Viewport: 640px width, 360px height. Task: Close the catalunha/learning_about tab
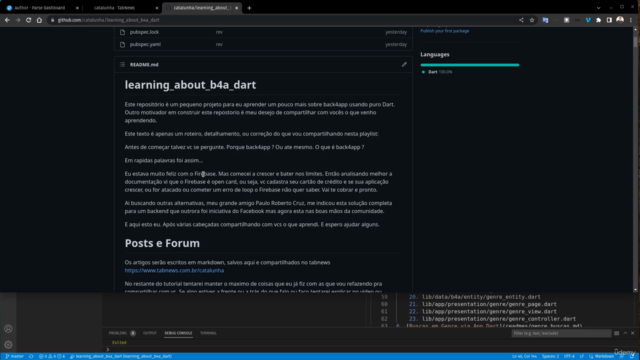coord(237,8)
